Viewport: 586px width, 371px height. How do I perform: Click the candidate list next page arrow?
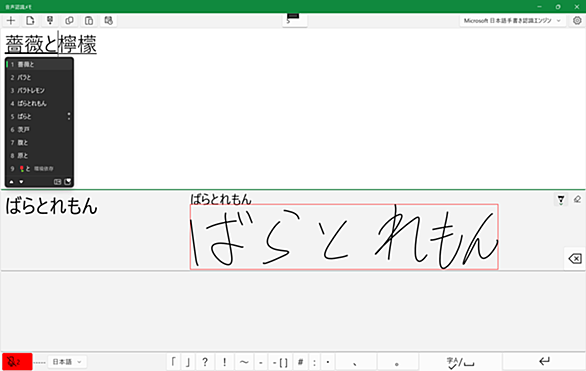pos(21,182)
